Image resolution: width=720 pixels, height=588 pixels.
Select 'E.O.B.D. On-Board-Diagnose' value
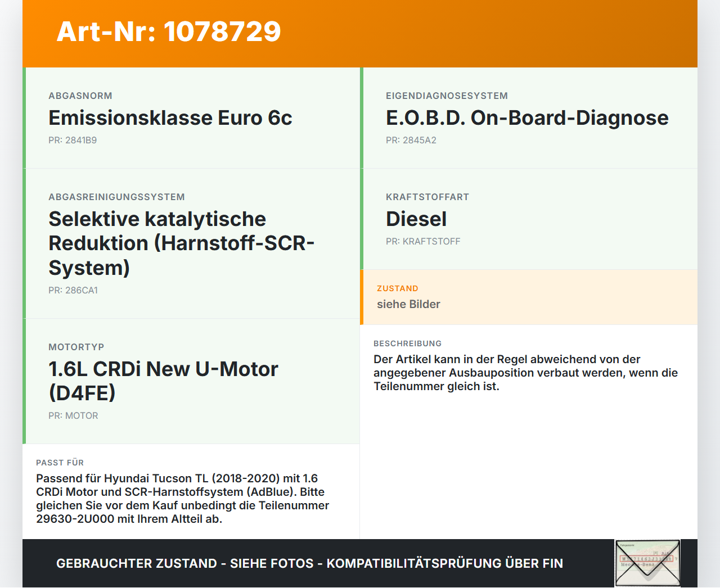[527, 118]
